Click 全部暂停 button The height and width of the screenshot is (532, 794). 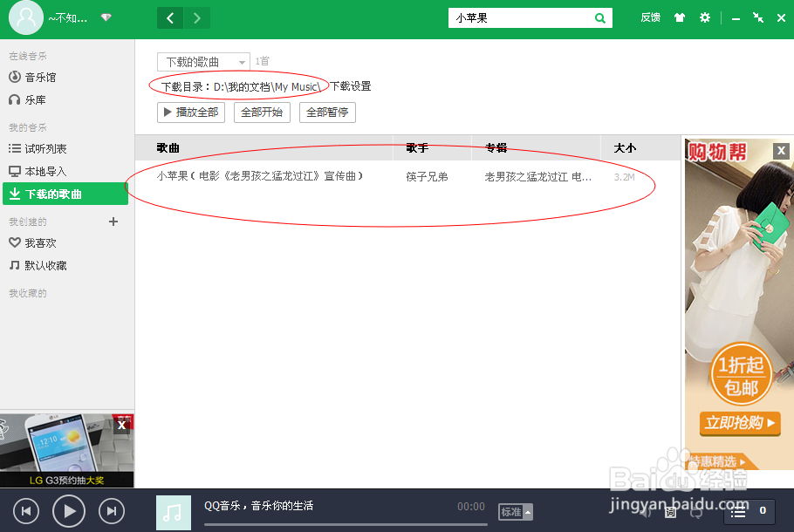pos(327,112)
